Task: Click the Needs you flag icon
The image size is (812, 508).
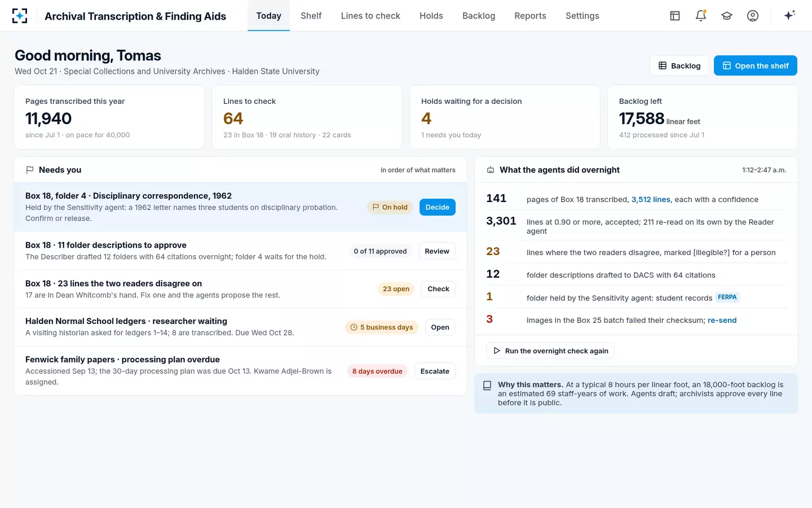Action: 30,170
